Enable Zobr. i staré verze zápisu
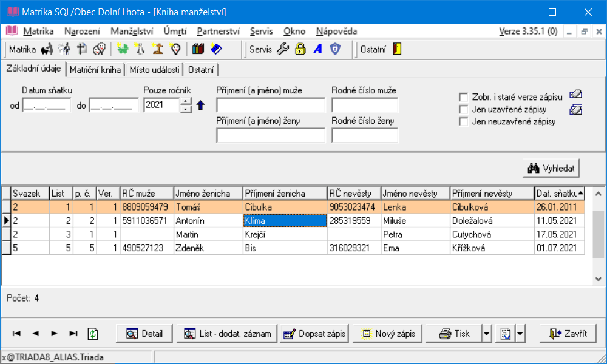This screenshot has height=364, width=607. point(464,97)
